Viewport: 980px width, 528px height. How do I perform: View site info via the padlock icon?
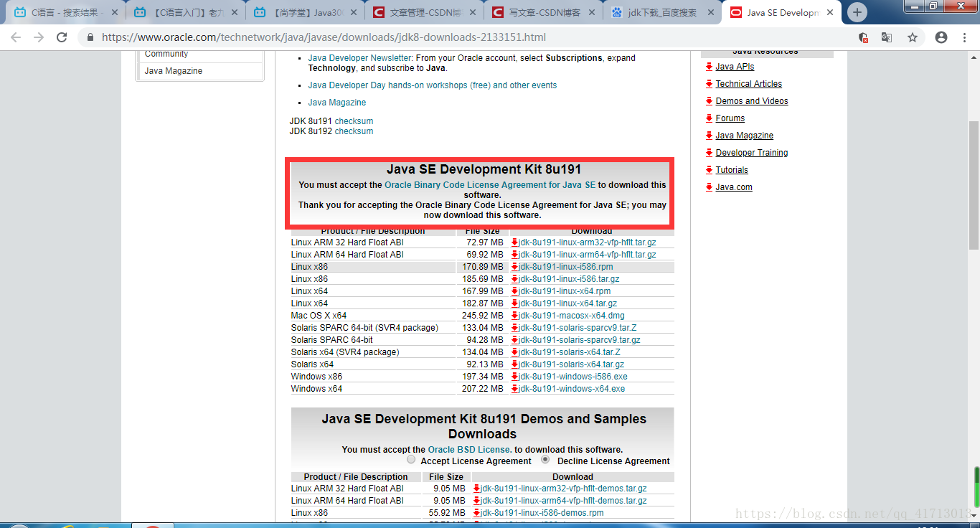pos(90,37)
